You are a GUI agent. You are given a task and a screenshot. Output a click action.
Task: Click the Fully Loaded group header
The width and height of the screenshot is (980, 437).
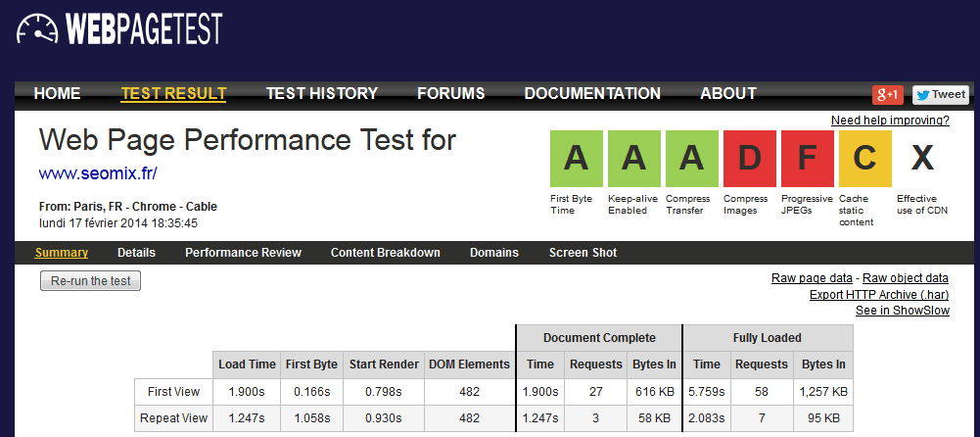[768, 338]
